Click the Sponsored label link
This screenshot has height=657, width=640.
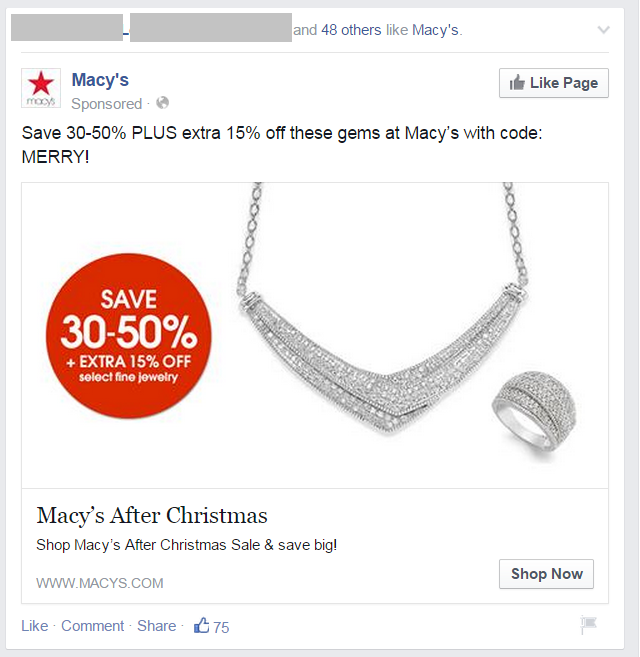107,103
